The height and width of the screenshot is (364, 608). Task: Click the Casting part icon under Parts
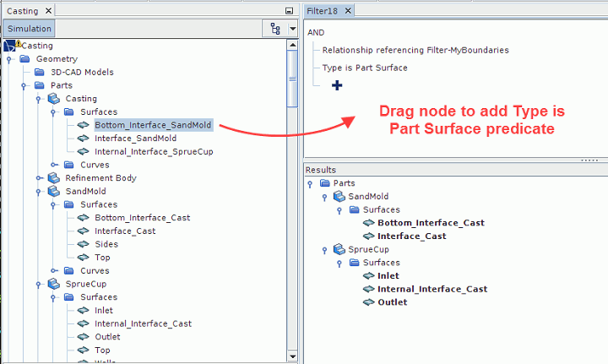tap(54, 99)
